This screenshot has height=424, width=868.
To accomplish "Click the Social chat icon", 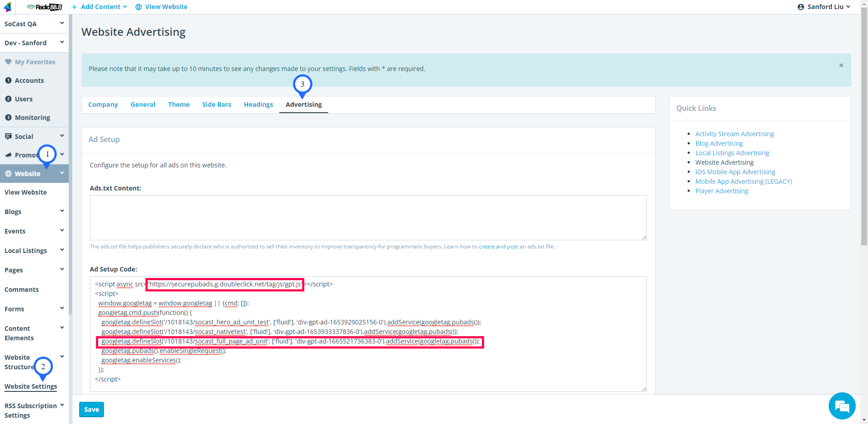I will (x=8, y=136).
